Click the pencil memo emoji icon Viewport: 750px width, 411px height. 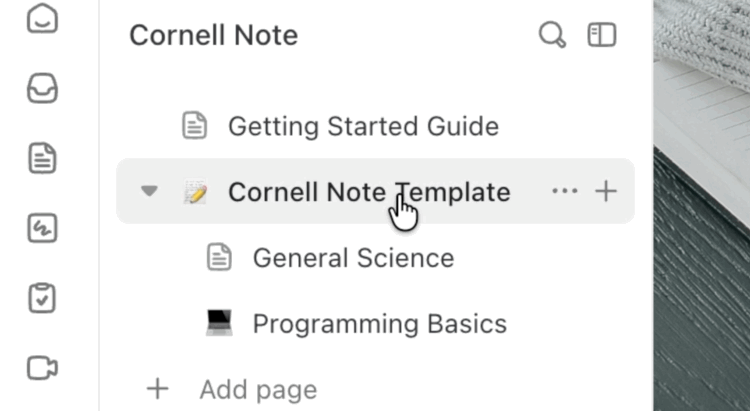(x=196, y=191)
